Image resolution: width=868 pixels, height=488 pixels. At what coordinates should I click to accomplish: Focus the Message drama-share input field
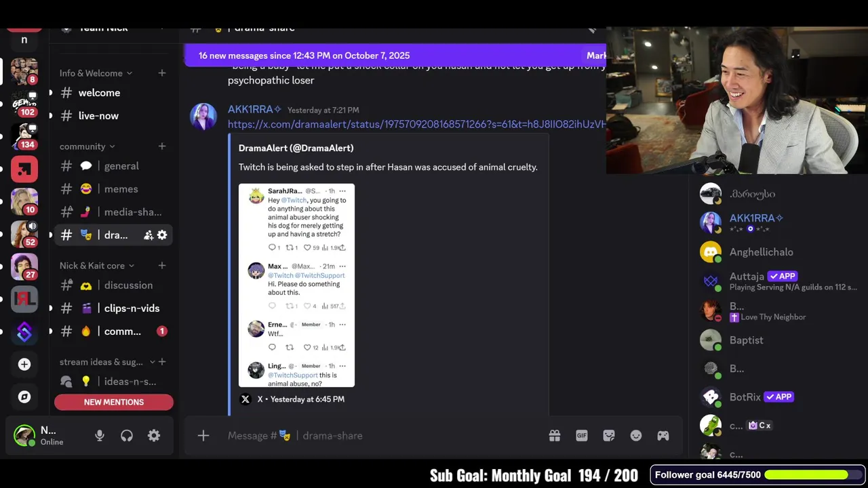click(x=380, y=436)
